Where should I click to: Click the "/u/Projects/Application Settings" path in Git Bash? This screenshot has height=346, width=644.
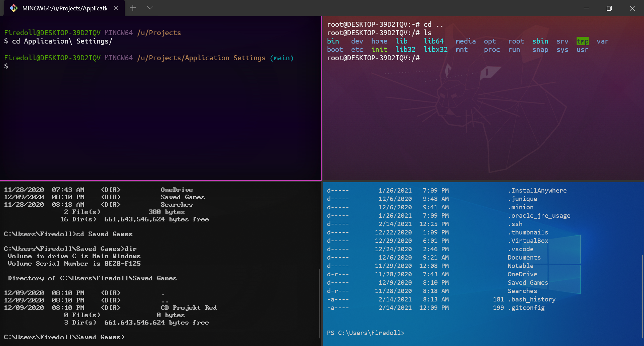201,58
